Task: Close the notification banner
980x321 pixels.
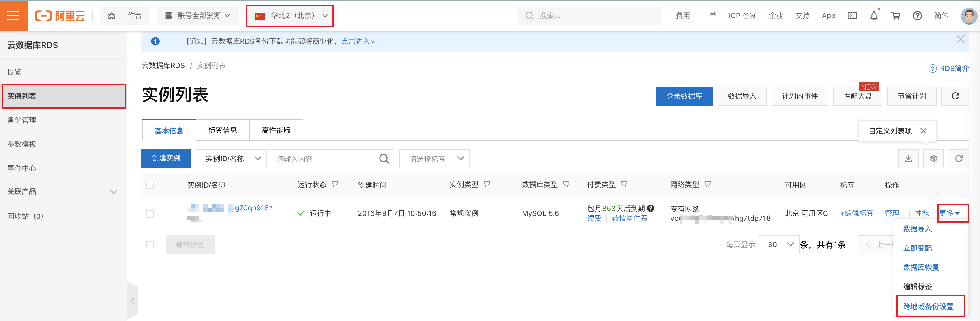Action: coord(960,39)
